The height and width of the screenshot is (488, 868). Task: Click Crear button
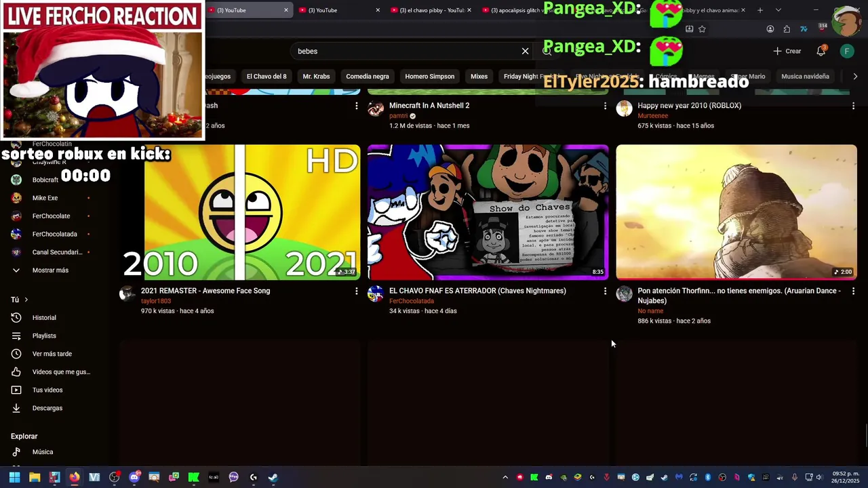point(787,51)
